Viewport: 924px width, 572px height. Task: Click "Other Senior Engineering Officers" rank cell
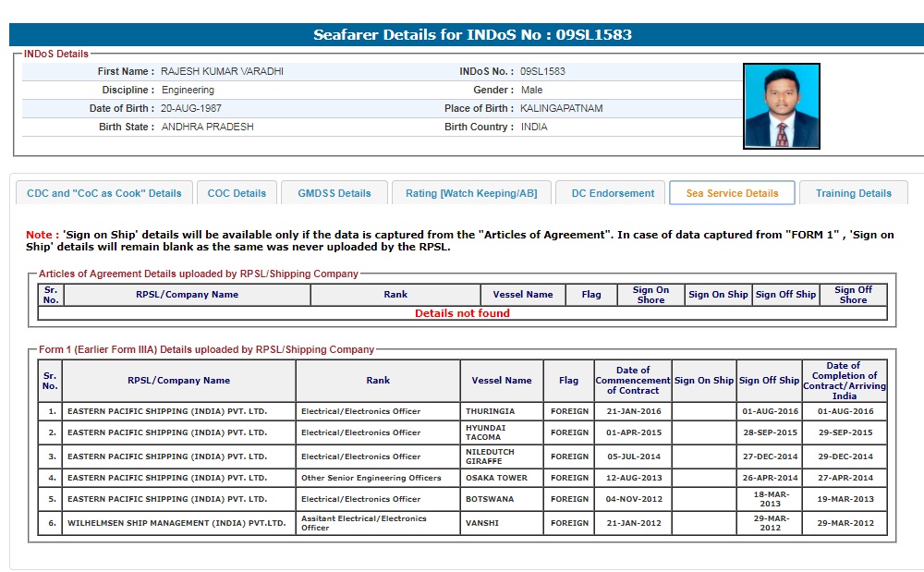[x=371, y=478]
